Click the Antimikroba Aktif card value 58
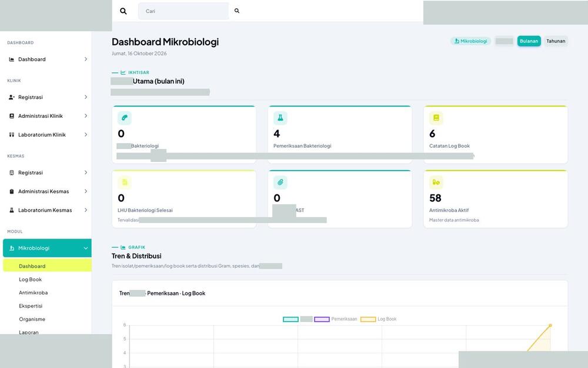The width and height of the screenshot is (588, 368). (x=435, y=198)
